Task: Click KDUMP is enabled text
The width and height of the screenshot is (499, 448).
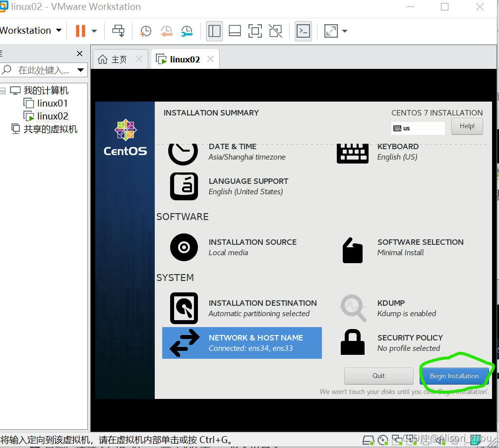Action: click(406, 314)
